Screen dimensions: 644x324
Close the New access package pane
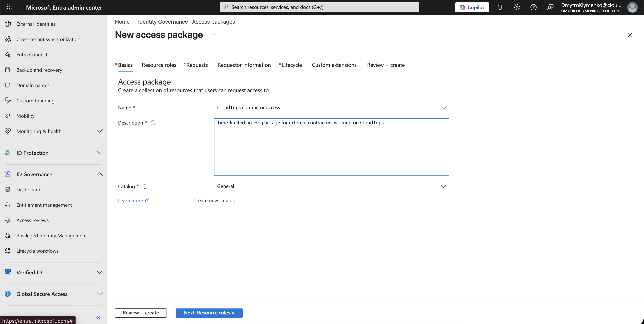[630, 35]
